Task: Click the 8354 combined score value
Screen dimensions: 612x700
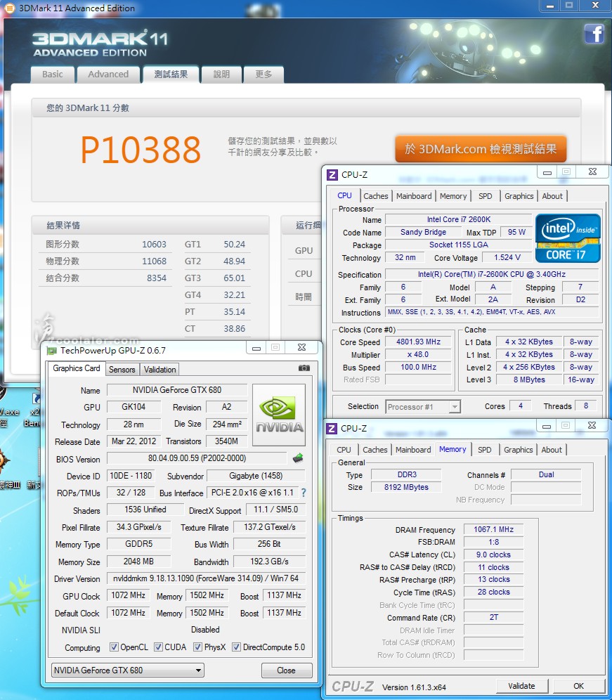Action: coord(157,278)
